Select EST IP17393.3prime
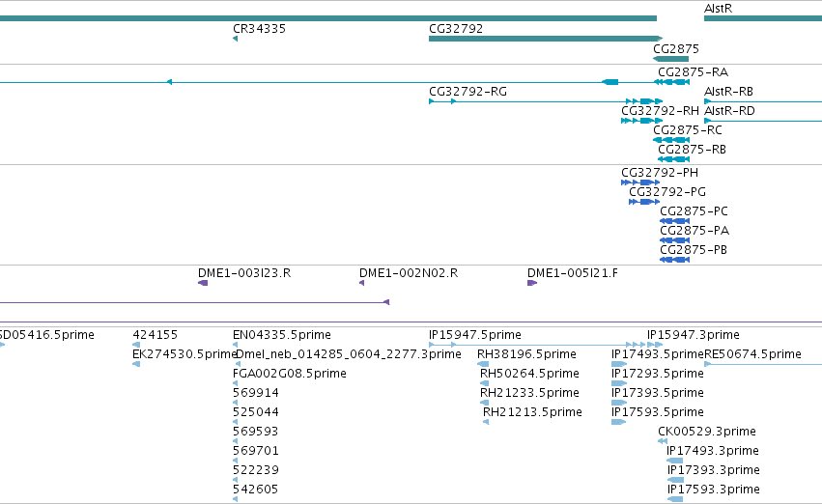Image resolution: width=822 pixels, height=504 pixels. coord(714,471)
